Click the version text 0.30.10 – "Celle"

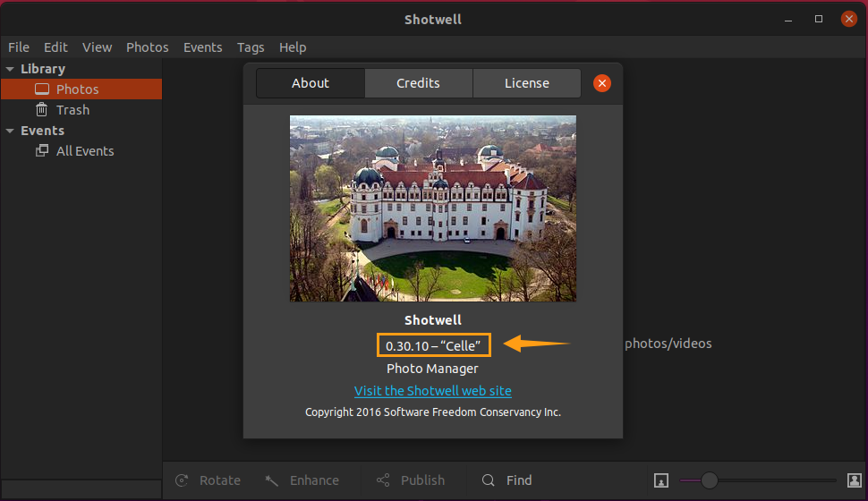click(433, 346)
